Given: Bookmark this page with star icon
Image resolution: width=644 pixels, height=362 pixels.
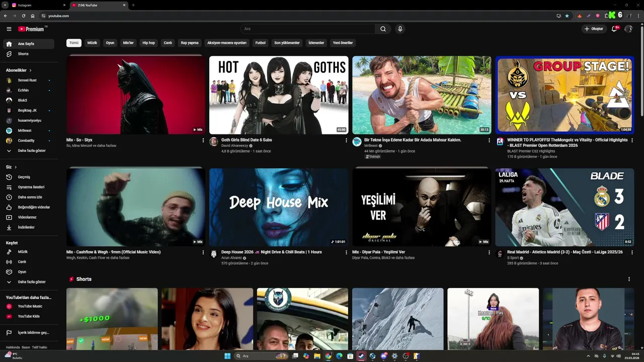Looking at the screenshot, I should pyautogui.click(x=567, y=16).
